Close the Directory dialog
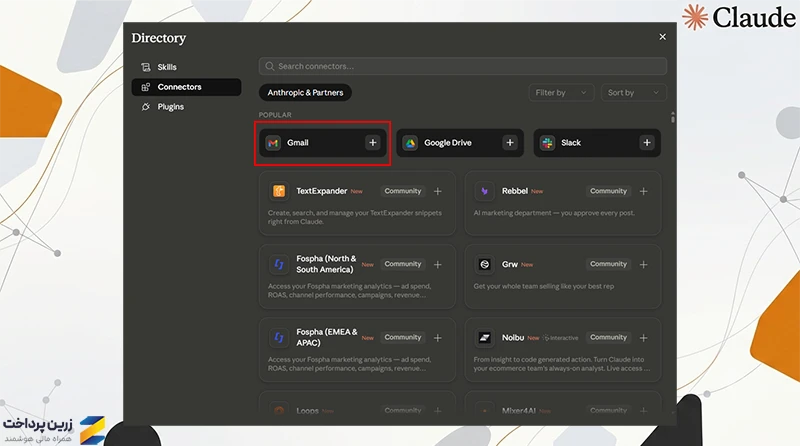 point(662,37)
